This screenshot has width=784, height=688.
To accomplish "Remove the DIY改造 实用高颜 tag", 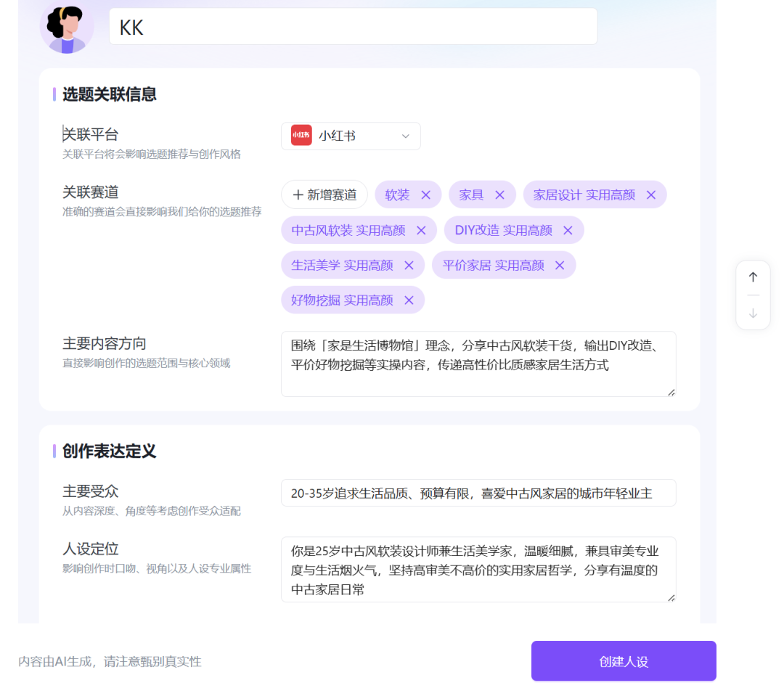I will (568, 231).
